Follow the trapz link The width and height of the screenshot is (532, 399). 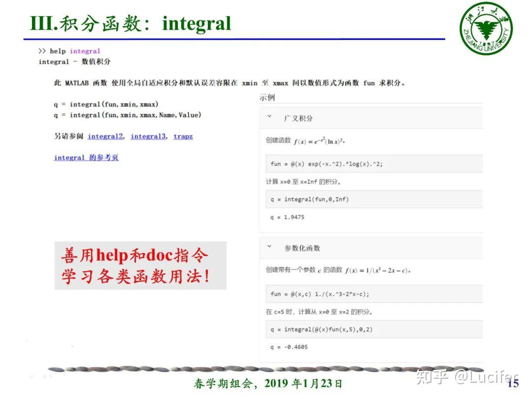(x=183, y=136)
